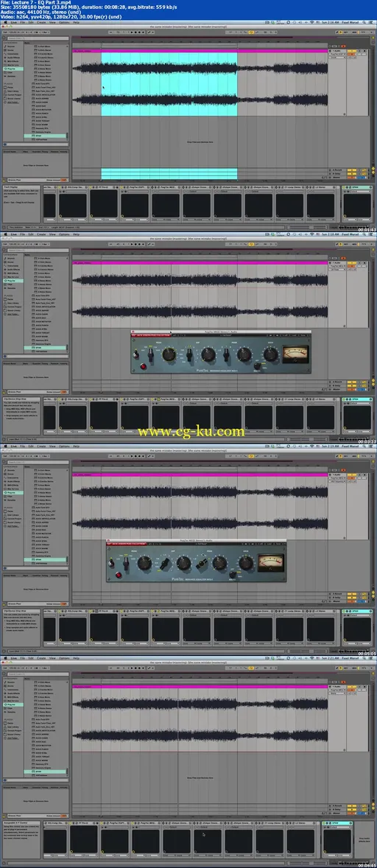Viewport: 377px width, 868px height.
Task: Select the L2 Stereo device title, top frame
Action: (321, 188)
